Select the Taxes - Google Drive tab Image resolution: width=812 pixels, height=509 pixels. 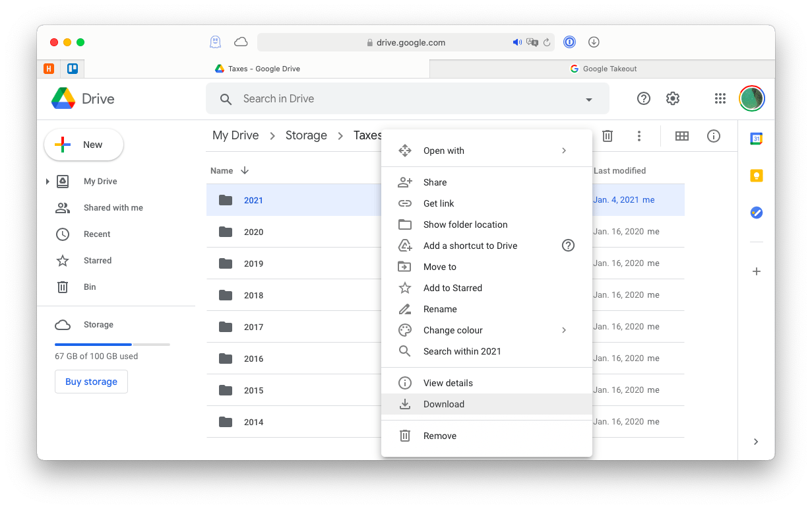257,69
